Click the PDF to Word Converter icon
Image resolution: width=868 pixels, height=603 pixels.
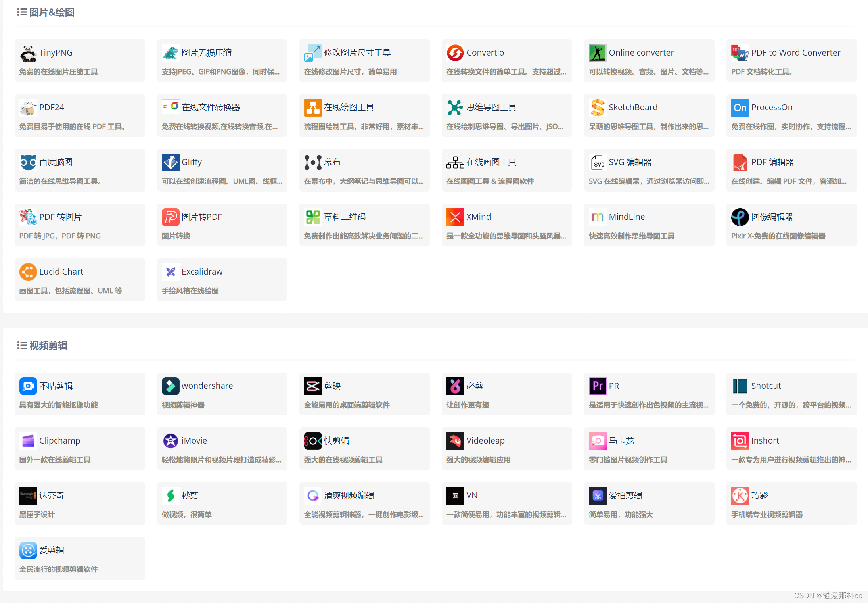pos(740,53)
